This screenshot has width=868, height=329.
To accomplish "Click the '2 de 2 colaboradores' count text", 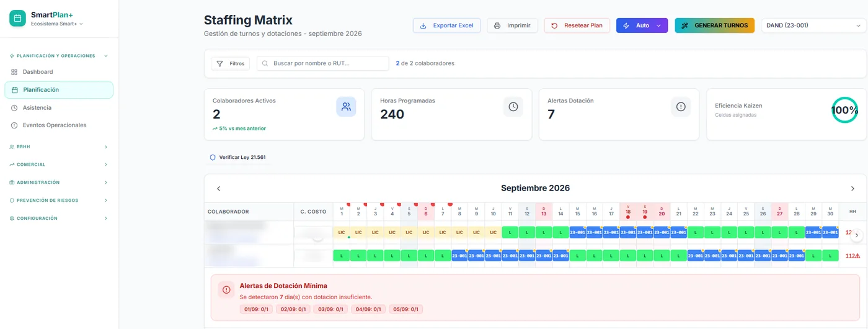I will point(425,63).
